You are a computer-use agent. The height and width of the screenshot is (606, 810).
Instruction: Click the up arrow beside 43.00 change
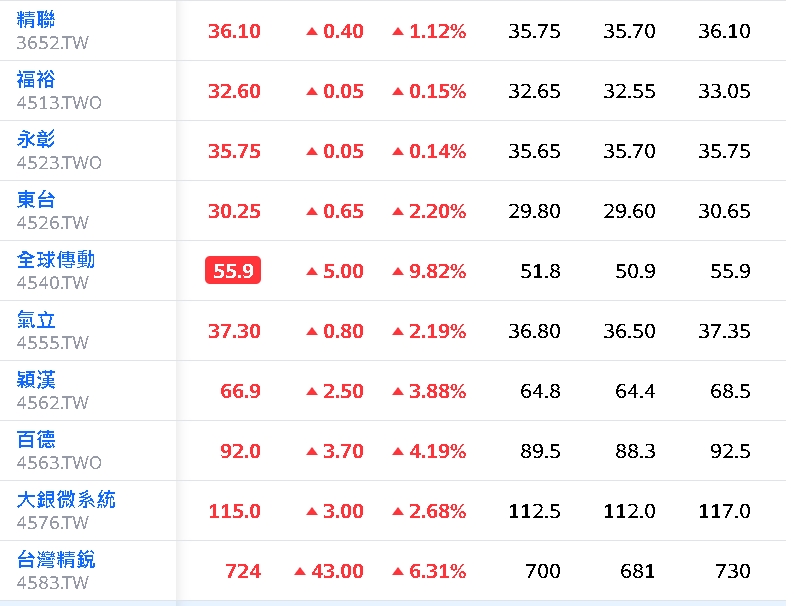[x=300, y=571]
